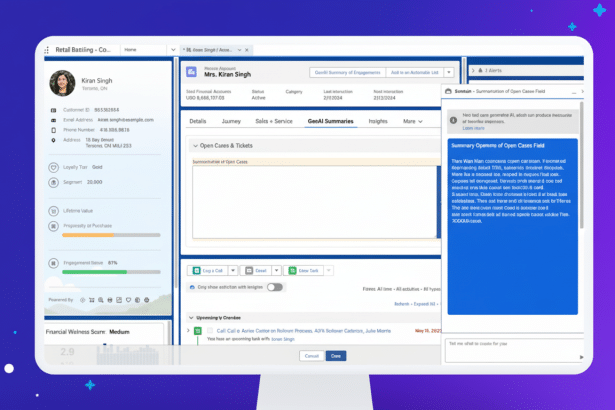Viewport: 615px width, 410px height.
Task: Click the Engagement Score progress bar
Action: click(x=111, y=272)
